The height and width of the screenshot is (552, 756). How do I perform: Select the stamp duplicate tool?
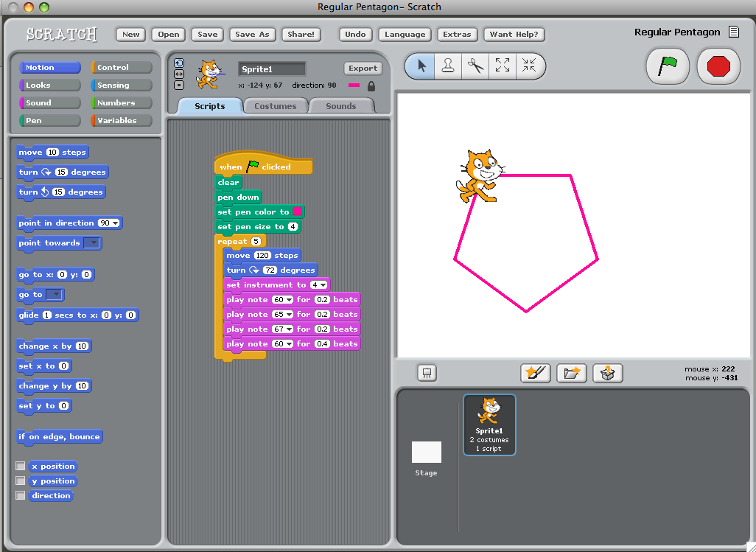click(448, 66)
